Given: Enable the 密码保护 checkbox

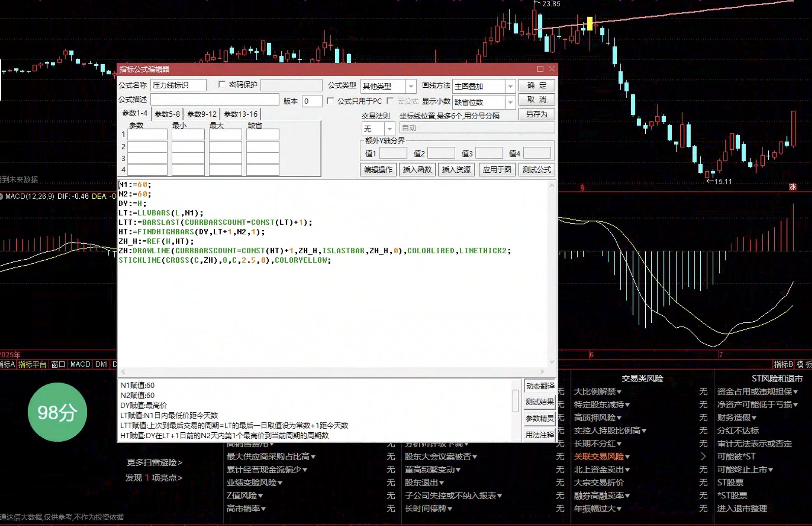Looking at the screenshot, I should [x=222, y=85].
